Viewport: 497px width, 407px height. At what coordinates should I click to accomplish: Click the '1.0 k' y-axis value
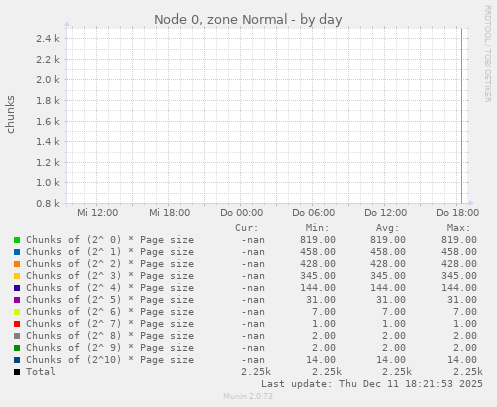(48, 183)
